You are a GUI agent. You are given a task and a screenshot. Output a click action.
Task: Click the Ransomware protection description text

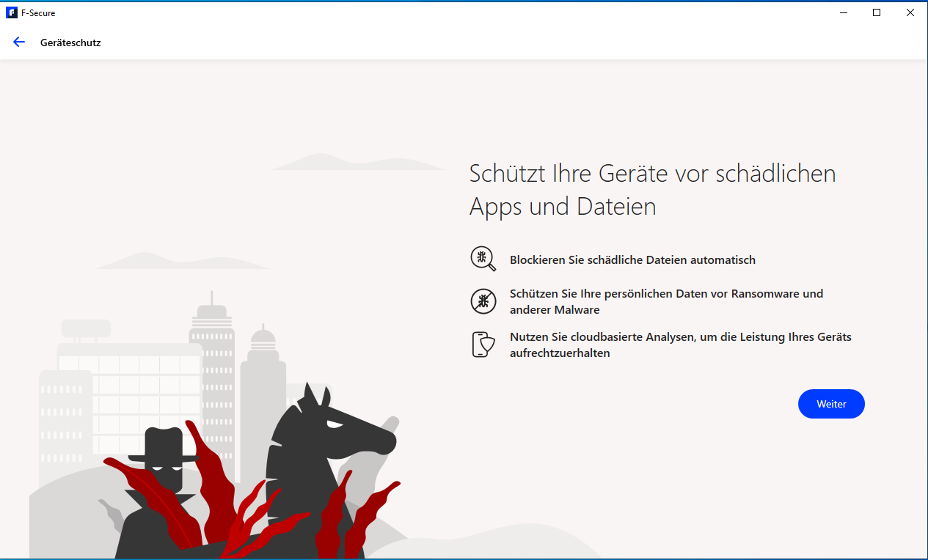pos(666,301)
